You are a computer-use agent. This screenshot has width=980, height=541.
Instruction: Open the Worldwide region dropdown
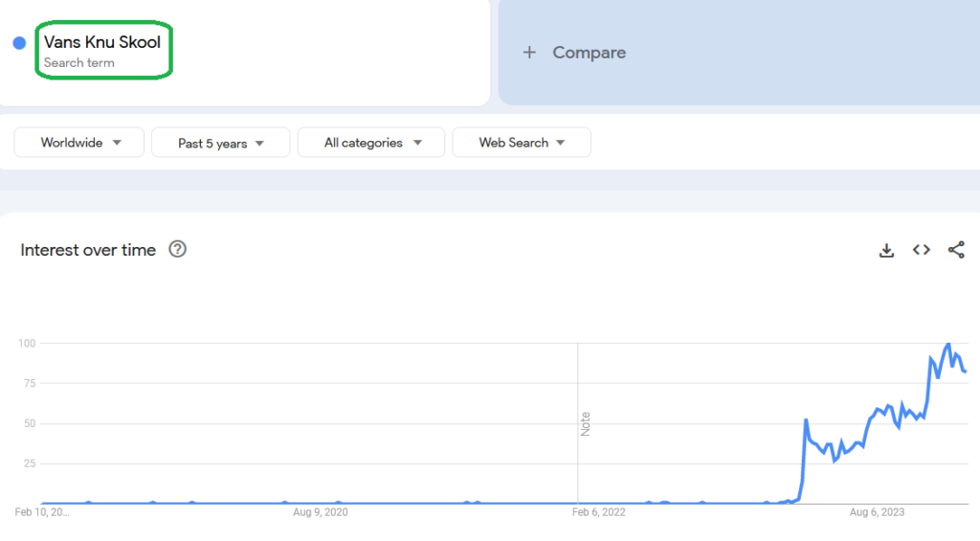[79, 143]
